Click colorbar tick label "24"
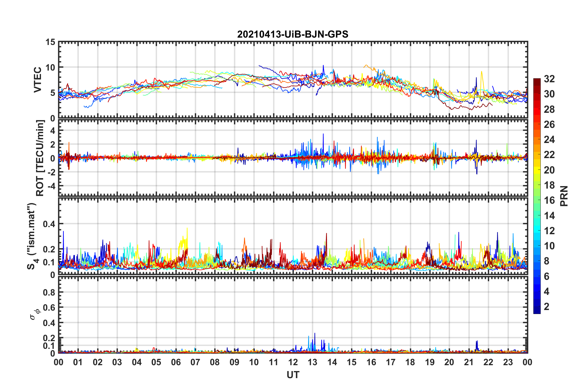Image resolution: width=586 pixels, height=392 pixels. tap(549, 140)
